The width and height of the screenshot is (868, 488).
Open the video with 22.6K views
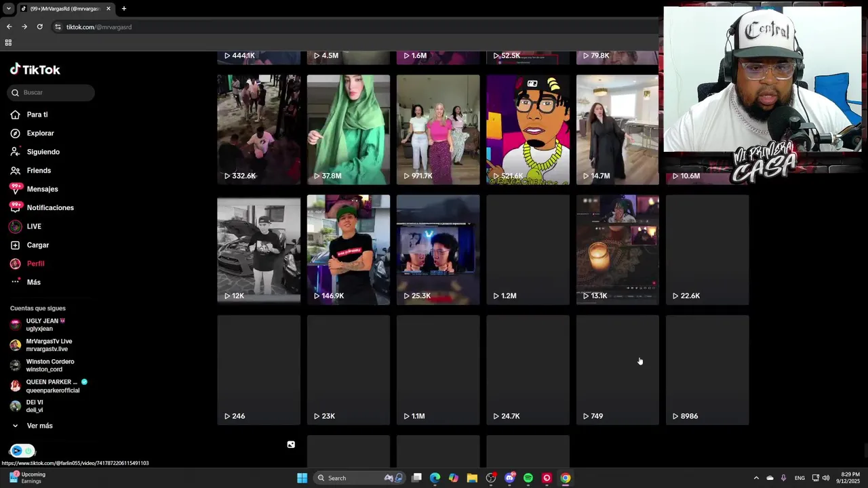click(x=707, y=250)
